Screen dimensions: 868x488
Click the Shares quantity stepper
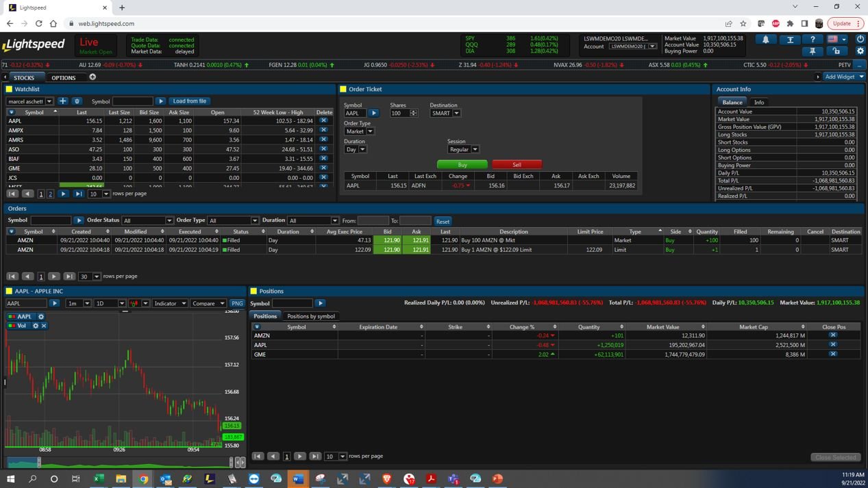(x=413, y=113)
